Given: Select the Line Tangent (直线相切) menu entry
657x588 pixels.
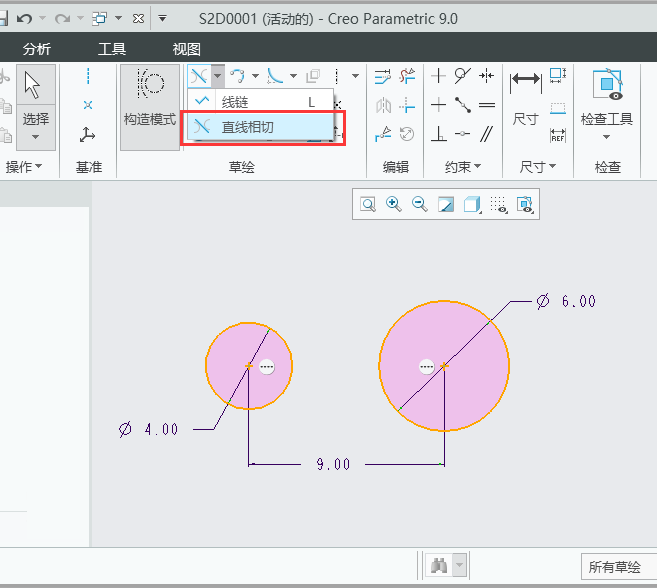Looking at the screenshot, I should (260, 127).
